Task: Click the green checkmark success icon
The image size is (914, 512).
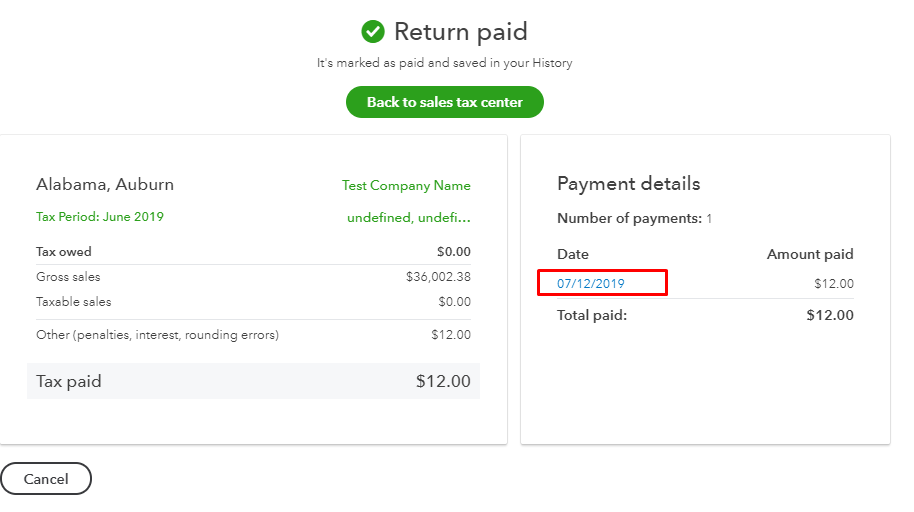Action: pyautogui.click(x=373, y=32)
